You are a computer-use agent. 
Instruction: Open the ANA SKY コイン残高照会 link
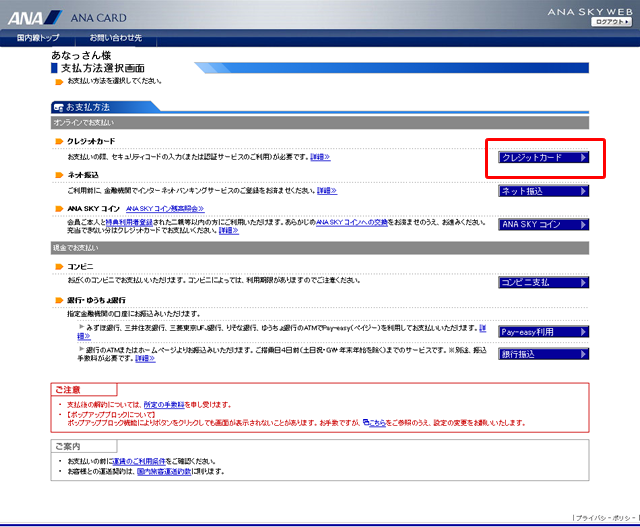(x=165, y=209)
